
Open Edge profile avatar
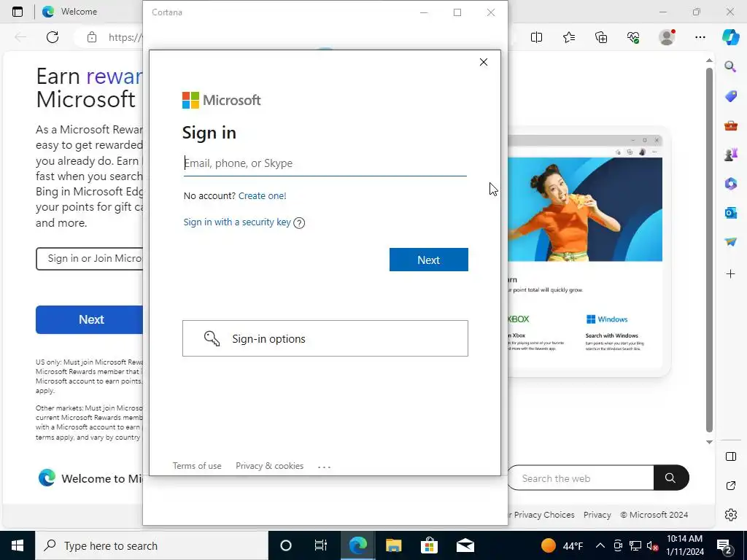667,37
